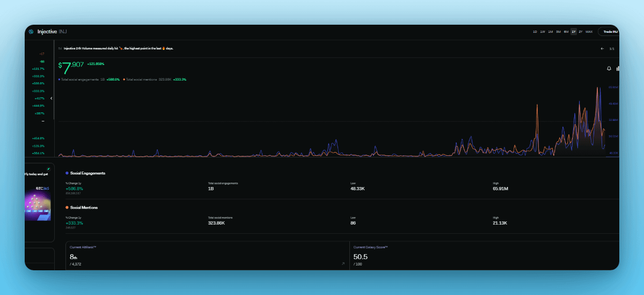Click the orange Social Mentions dot icon
The width and height of the screenshot is (644, 295).
pos(67,207)
